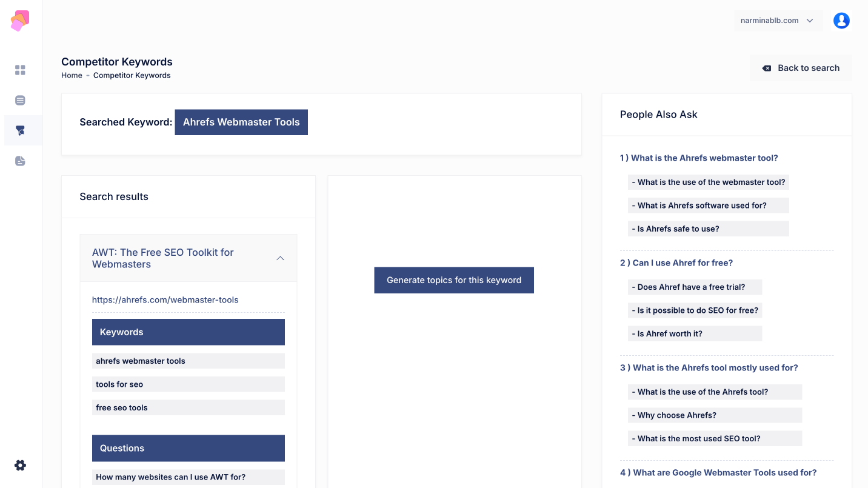Screen dimensions: 868x488
Task: Click the Ahrefs Webmaster Tools keyword tag
Action: [x=241, y=122]
